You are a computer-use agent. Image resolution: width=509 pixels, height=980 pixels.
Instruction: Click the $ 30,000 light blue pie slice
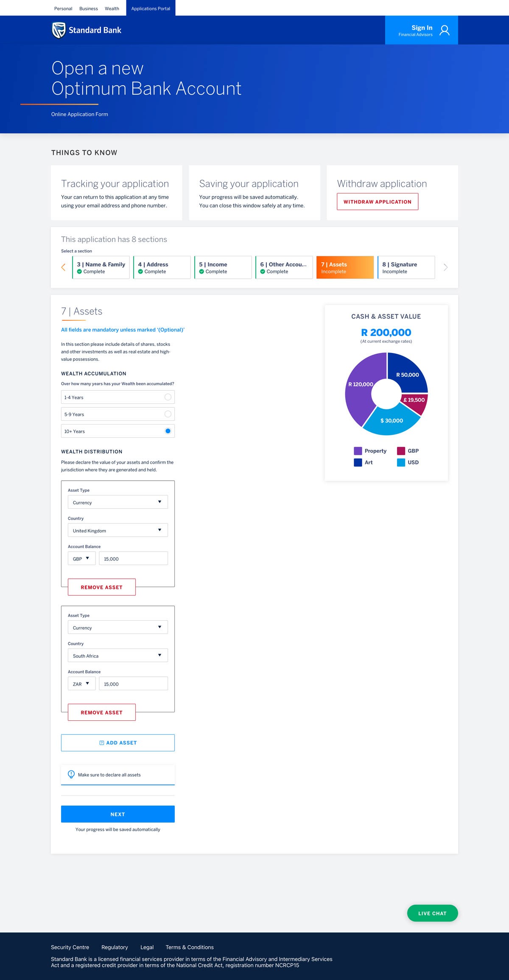tap(392, 420)
